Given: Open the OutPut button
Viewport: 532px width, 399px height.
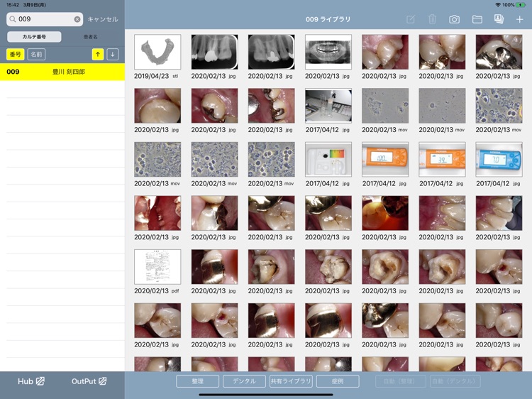Looking at the screenshot, I should click(89, 381).
